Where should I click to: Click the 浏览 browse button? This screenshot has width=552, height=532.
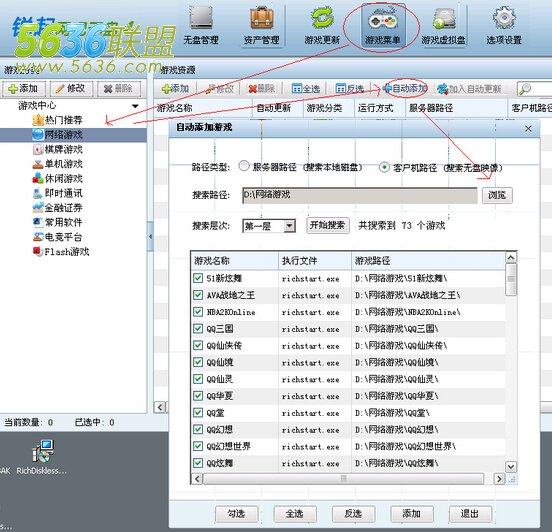coord(497,195)
